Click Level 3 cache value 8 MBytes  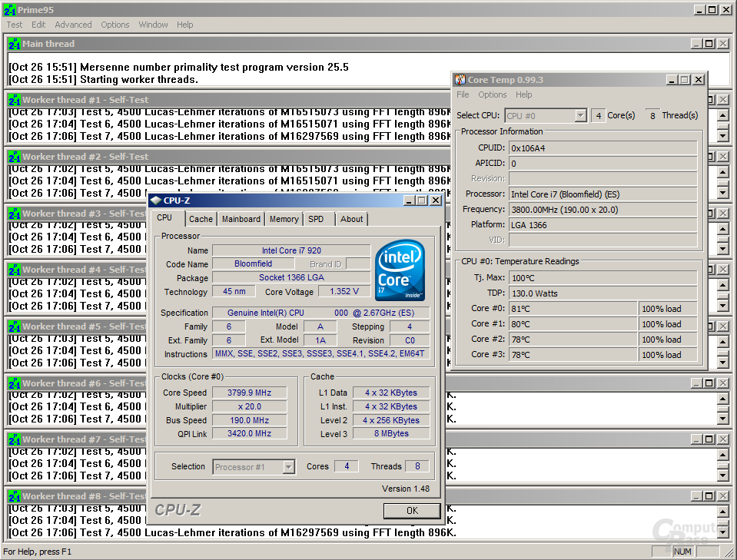391,433
